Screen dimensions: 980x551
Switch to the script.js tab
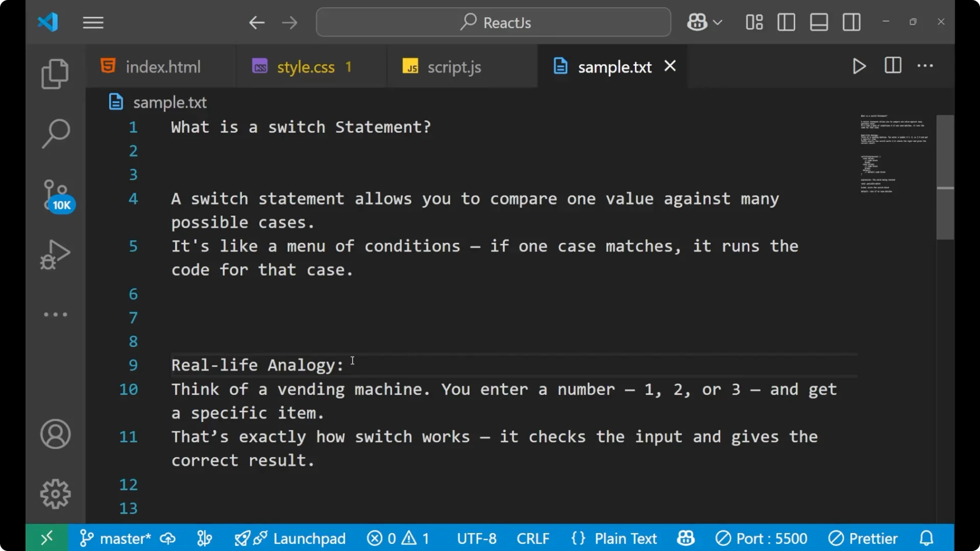(453, 66)
